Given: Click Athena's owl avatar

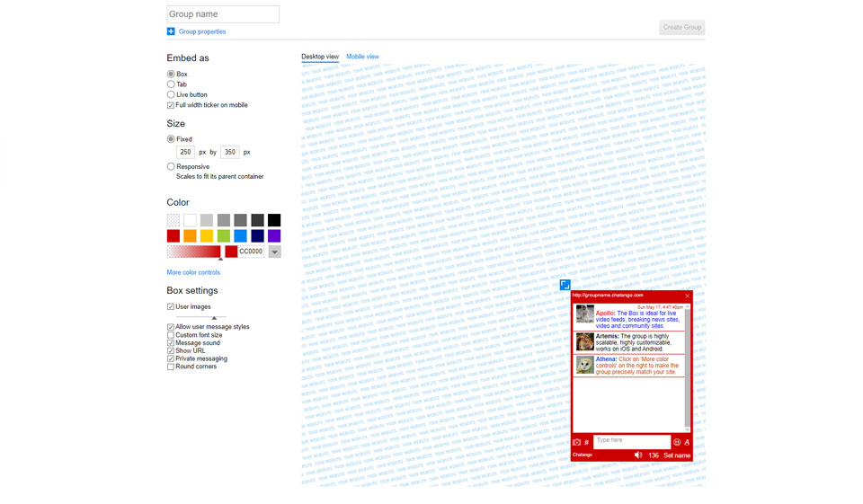Looking at the screenshot, I should pos(584,365).
